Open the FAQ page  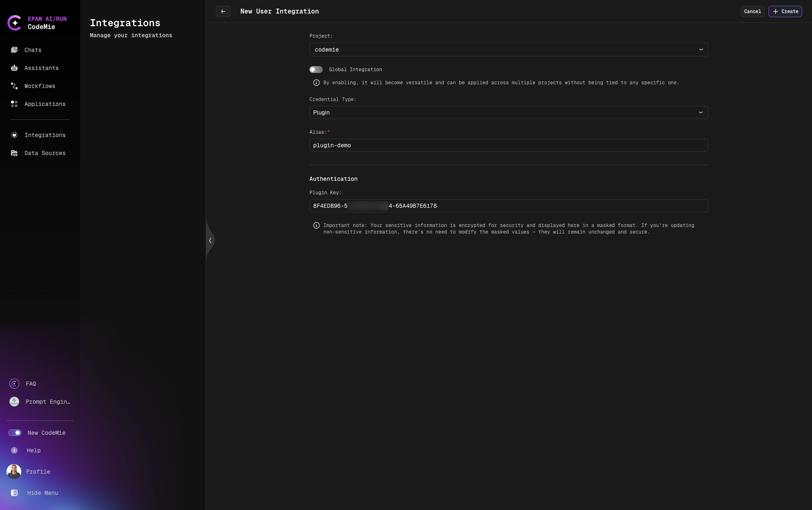pyautogui.click(x=31, y=384)
